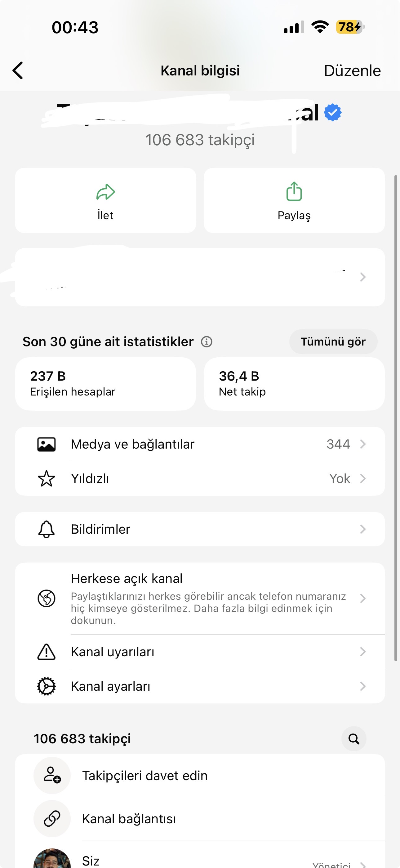
Task: Tap the Kanal ayarları gear icon
Action: 47,686
